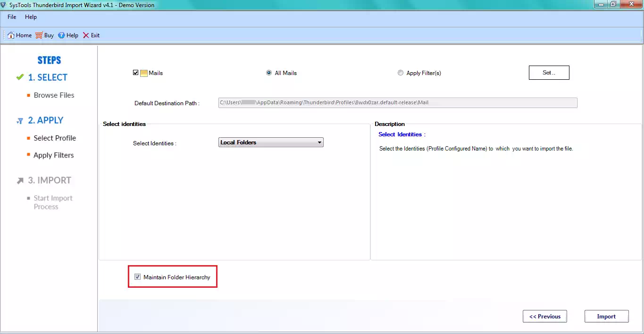Go to Apply Filters step

point(54,155)
